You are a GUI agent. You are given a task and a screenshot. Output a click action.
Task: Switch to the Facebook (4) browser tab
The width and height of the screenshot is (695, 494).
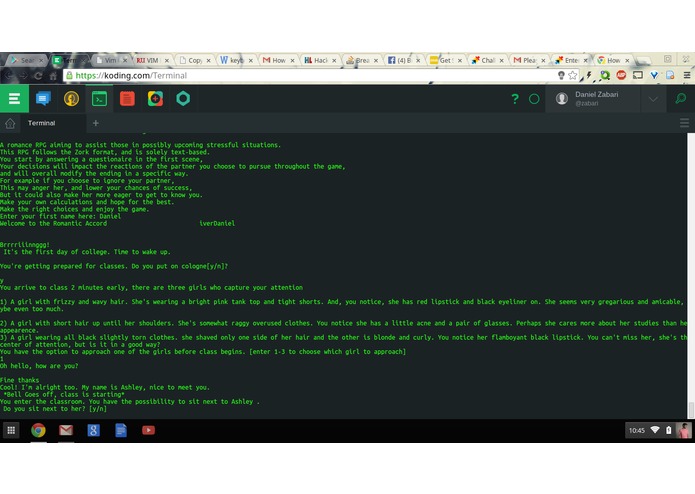coord(403,60)
